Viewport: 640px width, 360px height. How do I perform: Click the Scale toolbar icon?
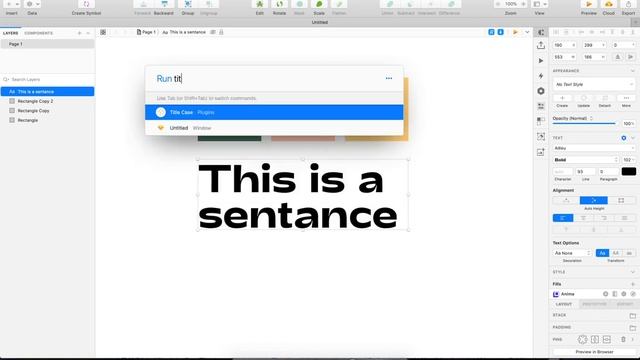pyautogui.click(x=319, y=4)
